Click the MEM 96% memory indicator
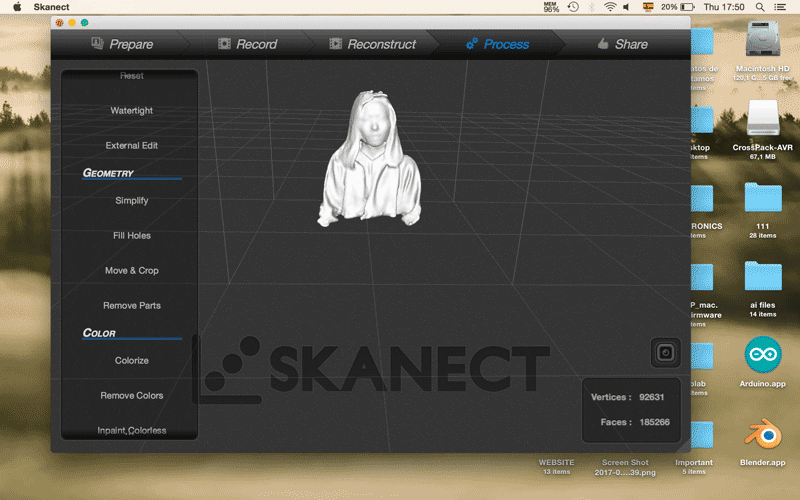Image resolution: width=800 pixels, height=500 pixels. [x=551, y=7]
